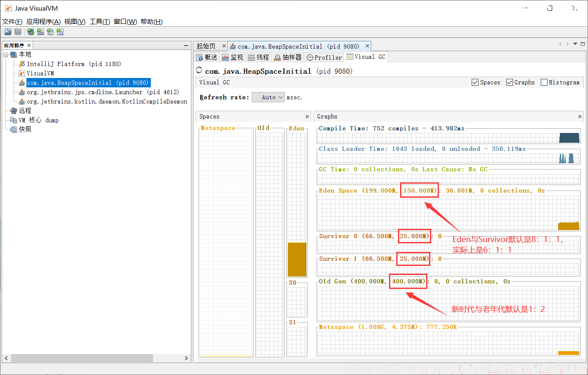
Task: Close the com.java.HeapSpaceInitial document tab
Action: click(367, 46)
